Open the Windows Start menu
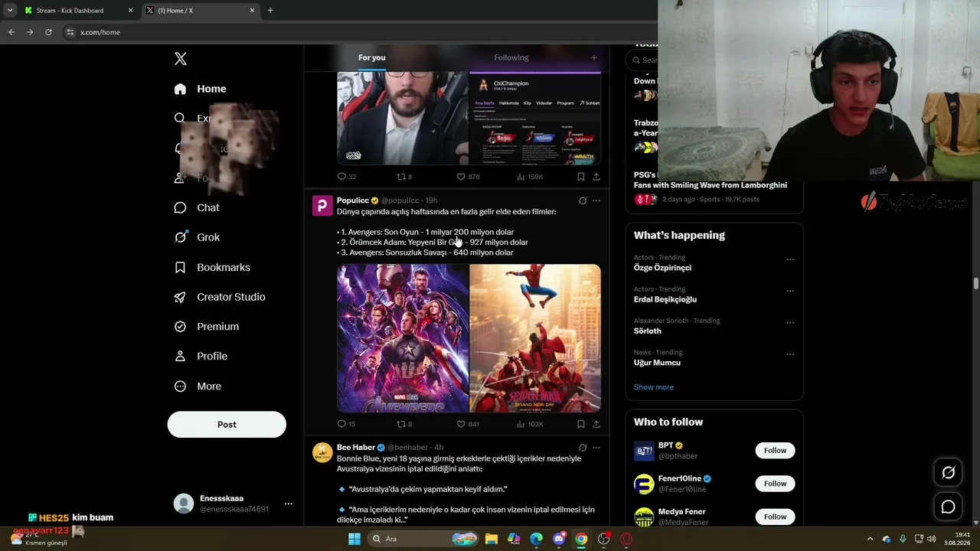The width and height of the screenshot is (980, 551). (354, 539)
